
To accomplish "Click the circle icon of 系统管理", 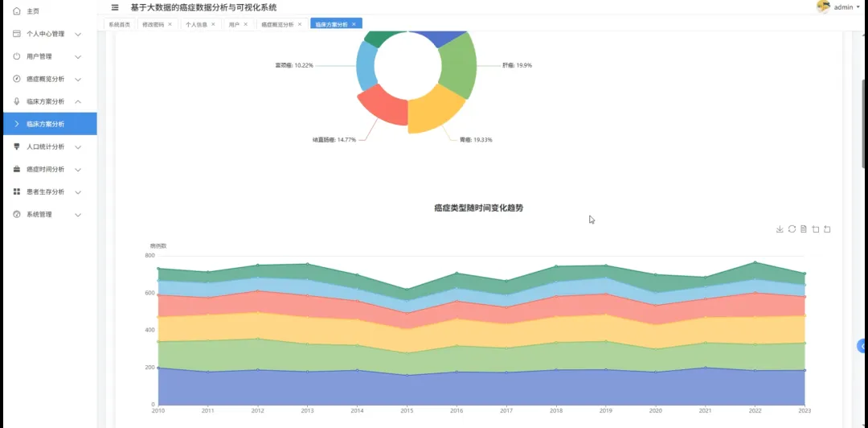I will 17,214.
